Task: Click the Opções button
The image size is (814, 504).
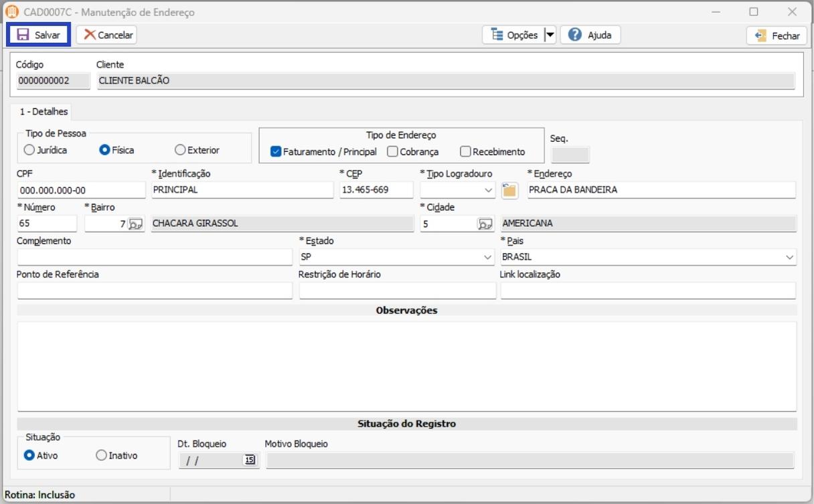Action: pyautogui.click(x=513, y=35)
